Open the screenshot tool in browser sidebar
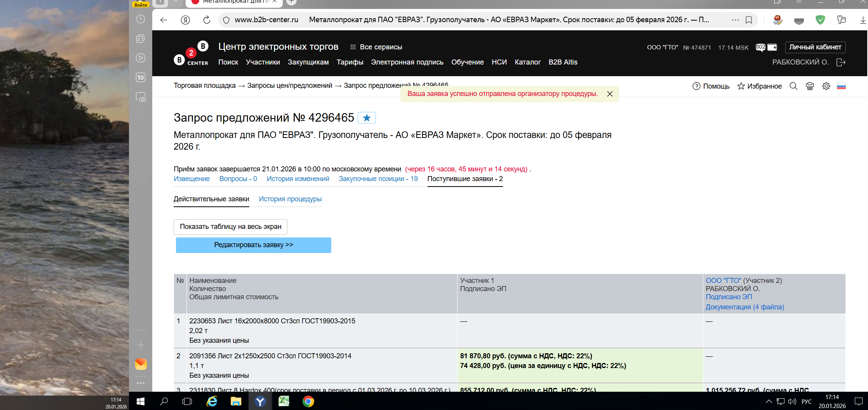 (141, 97)
